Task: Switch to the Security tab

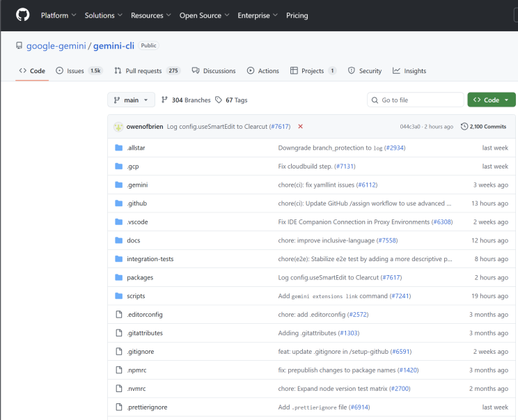Action: (x=365, y=71)
